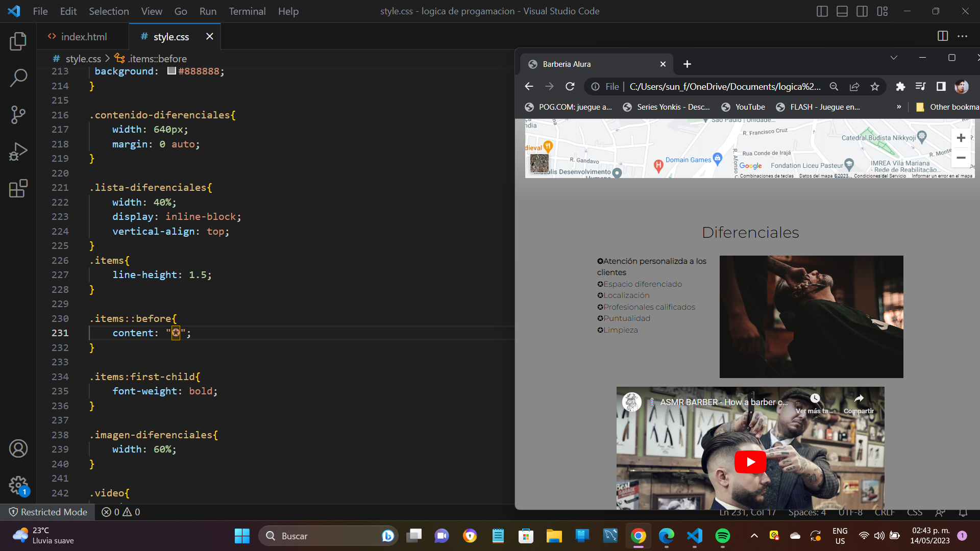Image resolution: width=980 pixels, height=551 pixels.
Task: Share this page from address bar
Action: pyautogui.click(x=854, y=87)
